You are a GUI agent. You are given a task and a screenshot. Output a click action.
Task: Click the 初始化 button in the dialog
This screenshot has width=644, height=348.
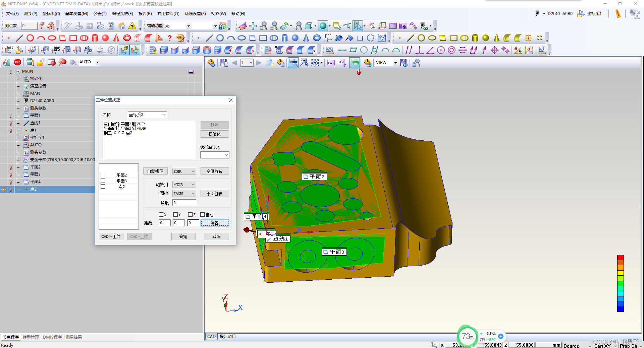click(215, 134)
